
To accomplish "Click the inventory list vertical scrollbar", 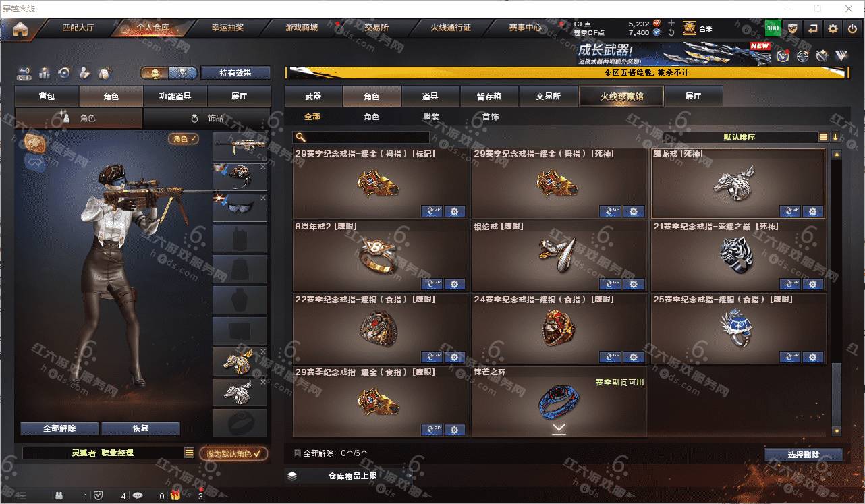I will tap(837, 293).
